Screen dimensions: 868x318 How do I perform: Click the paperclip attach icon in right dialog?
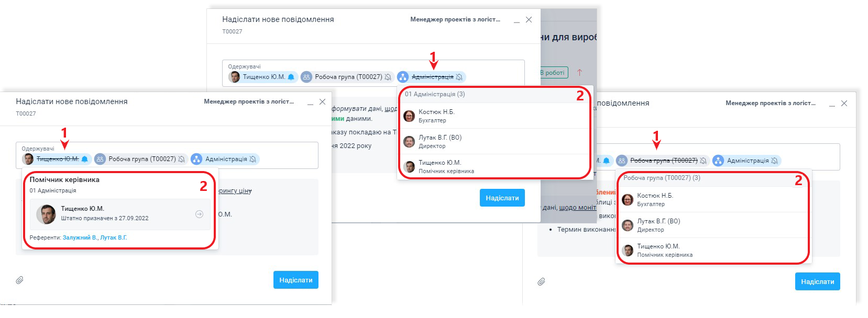click(x=541, y=282)
